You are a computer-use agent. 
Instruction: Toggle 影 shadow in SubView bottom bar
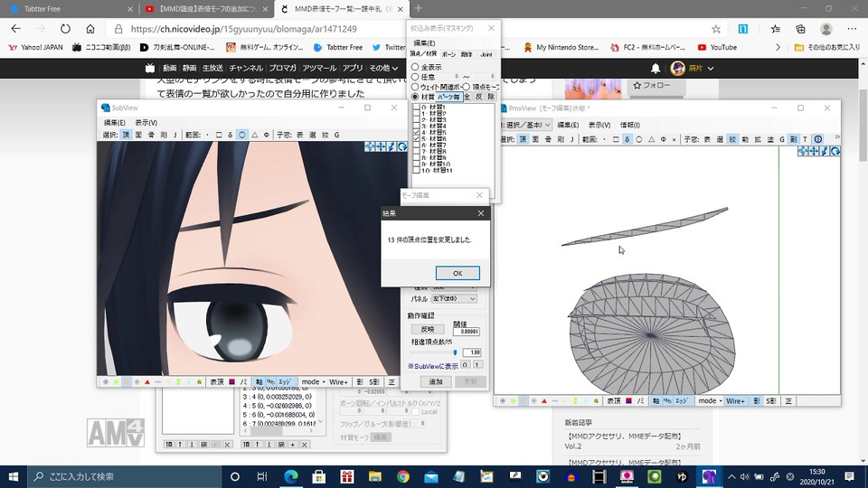(360, 381)
